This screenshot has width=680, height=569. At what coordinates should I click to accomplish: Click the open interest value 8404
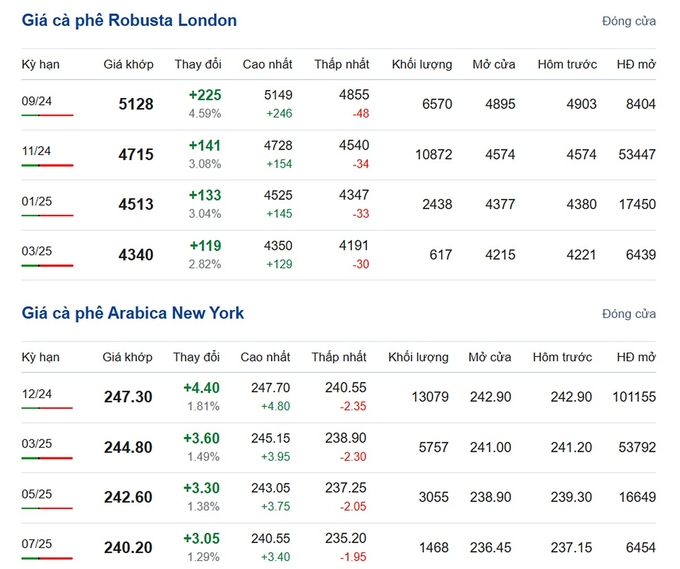click(641, 104)
